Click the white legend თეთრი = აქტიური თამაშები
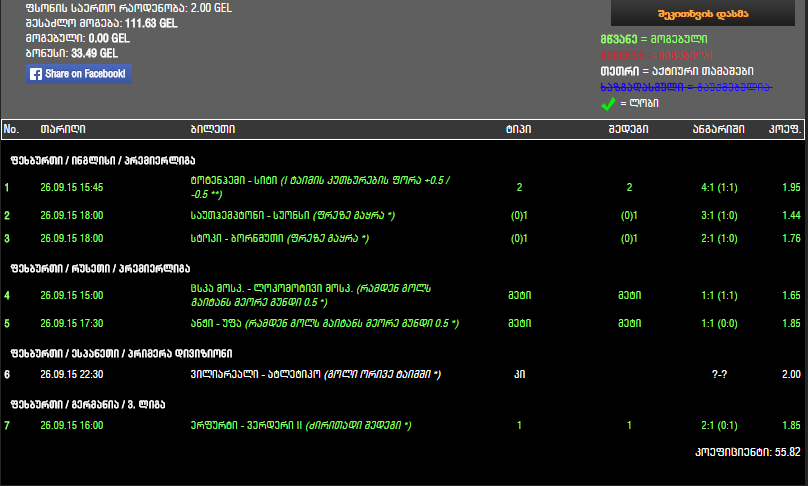The width and height of the screenshot is (808, 486). 677,71
